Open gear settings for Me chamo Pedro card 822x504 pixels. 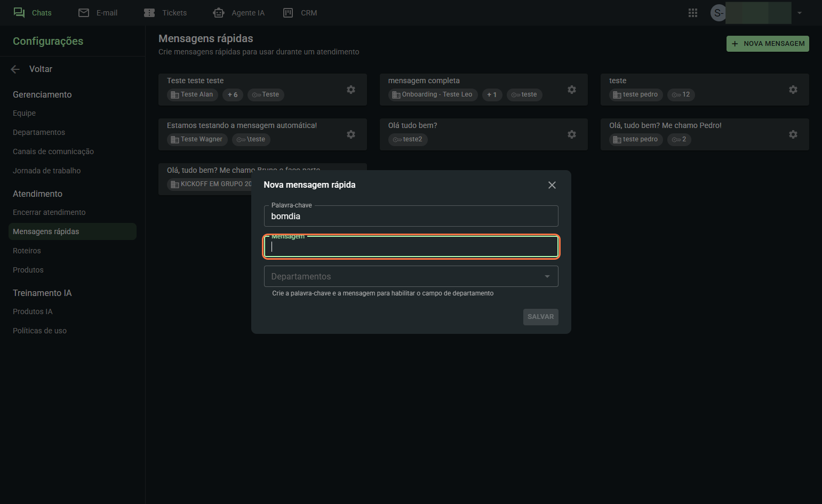tap(793, 134)
